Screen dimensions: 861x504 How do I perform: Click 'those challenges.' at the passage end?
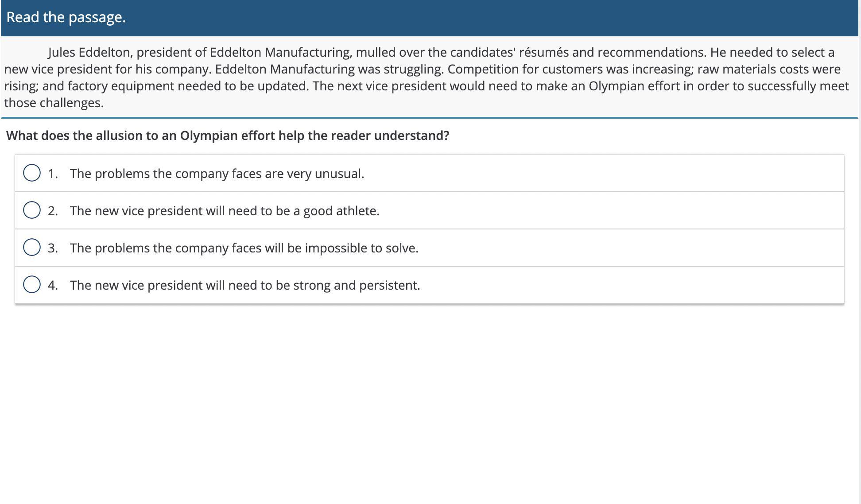pos(54,103)
